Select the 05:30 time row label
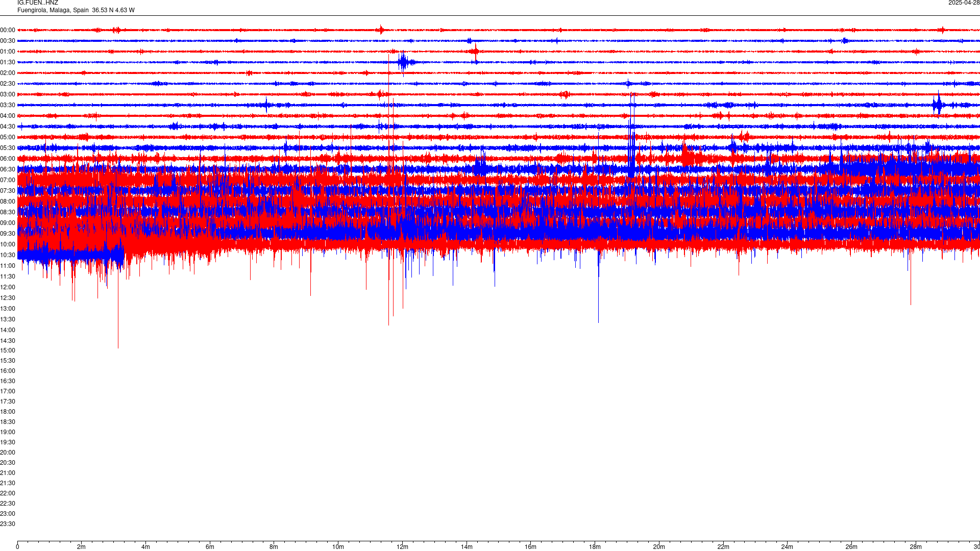Image resolution: width=980 pixels, height=551 pixels. 8,148
